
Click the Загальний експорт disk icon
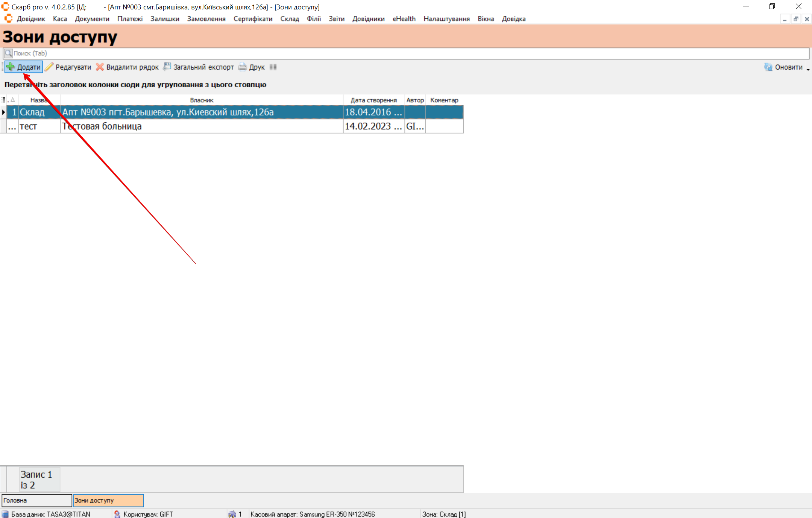click(x=167, y=67)
